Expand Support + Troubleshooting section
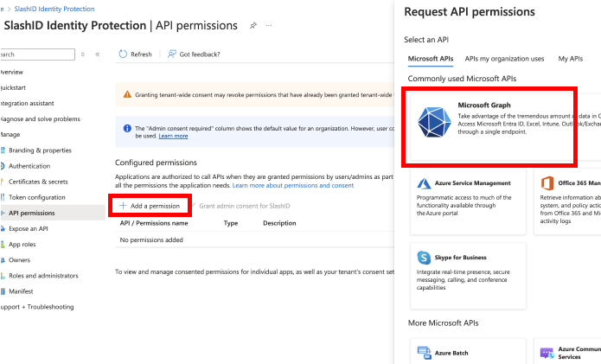 37,307
